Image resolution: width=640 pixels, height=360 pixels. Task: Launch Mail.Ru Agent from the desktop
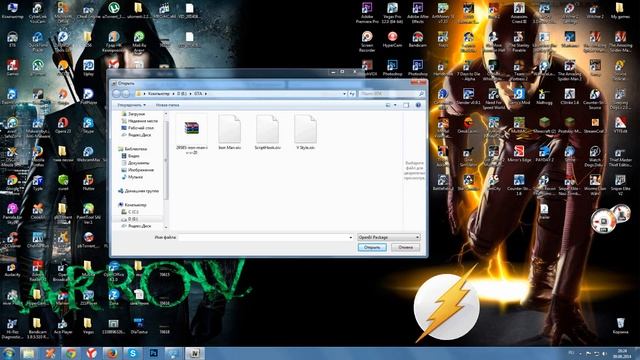(x=139, y=42)
